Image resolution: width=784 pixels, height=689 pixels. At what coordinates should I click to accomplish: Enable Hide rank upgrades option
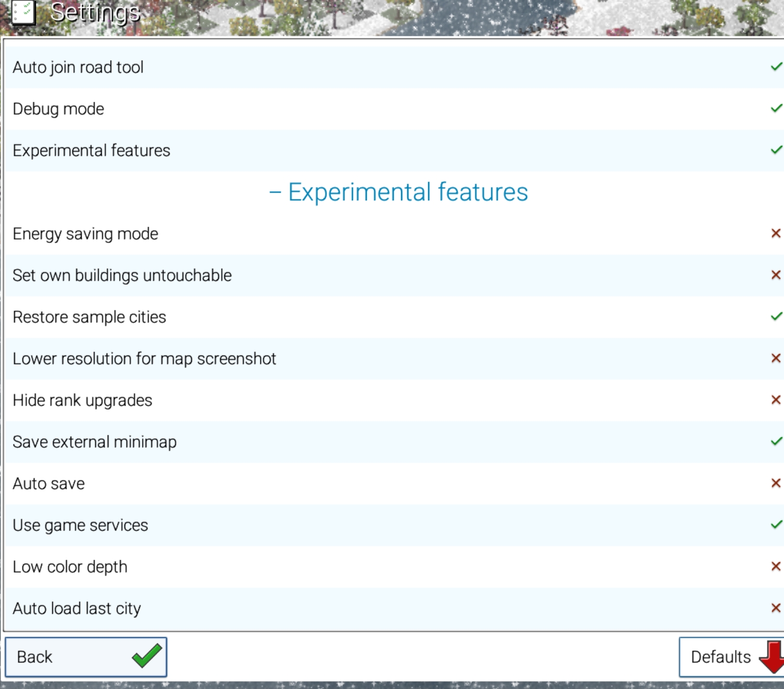tap(776, 400)
